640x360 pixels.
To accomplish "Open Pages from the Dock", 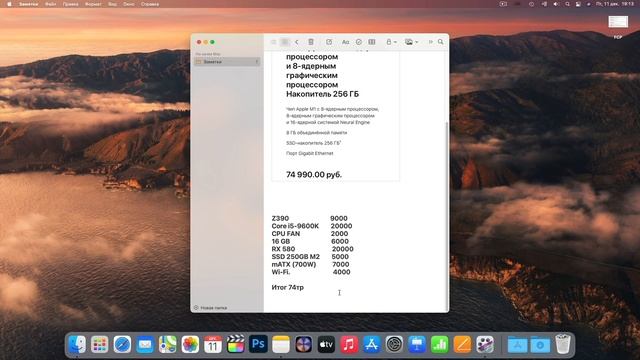I will [462, 344].
